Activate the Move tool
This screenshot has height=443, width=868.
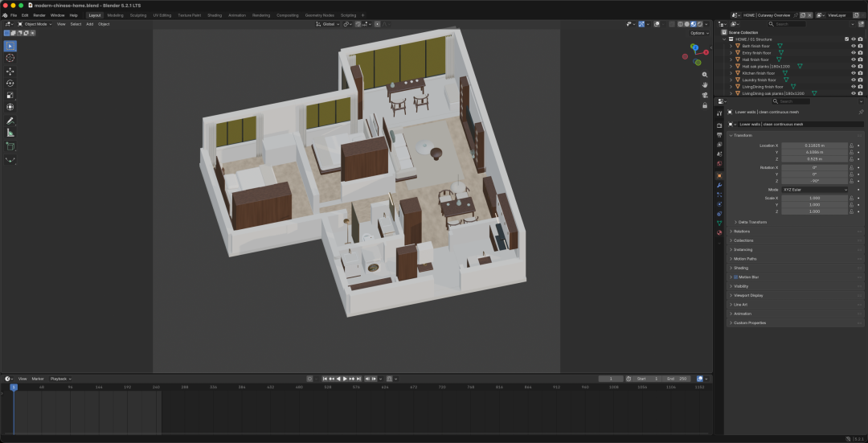(10, 72)
